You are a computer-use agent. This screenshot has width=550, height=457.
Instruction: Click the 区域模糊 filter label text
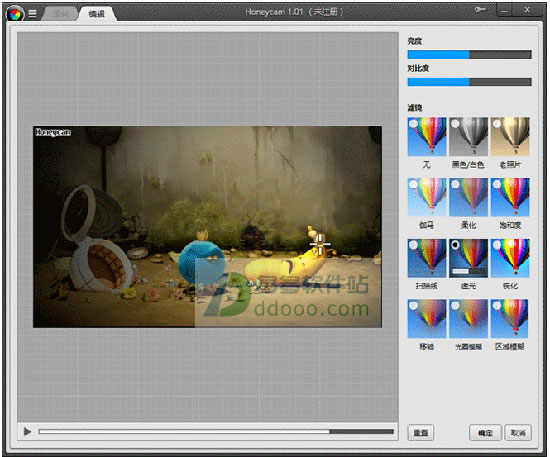(510, 347)
